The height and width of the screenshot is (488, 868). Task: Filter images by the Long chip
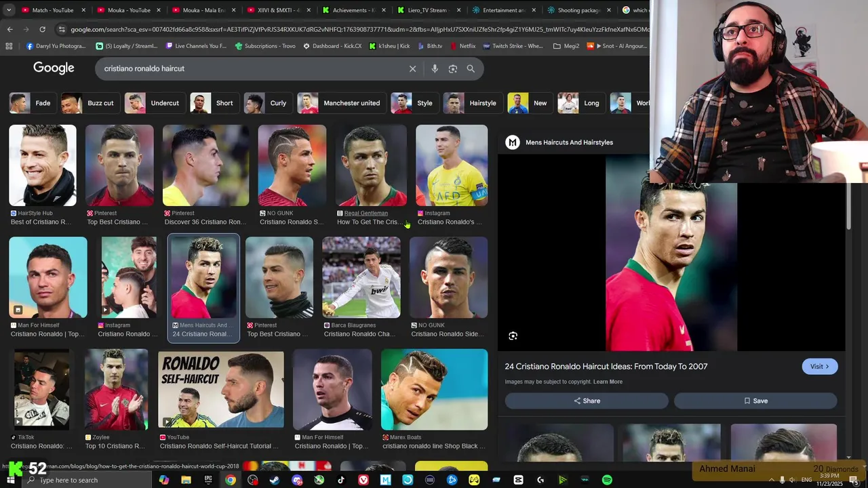pyautogui.click(x=580, y=103)
